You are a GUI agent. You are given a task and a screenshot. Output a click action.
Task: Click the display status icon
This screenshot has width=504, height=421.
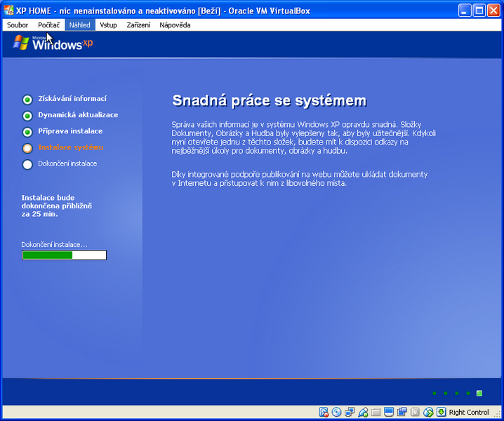tap(389, 412)
